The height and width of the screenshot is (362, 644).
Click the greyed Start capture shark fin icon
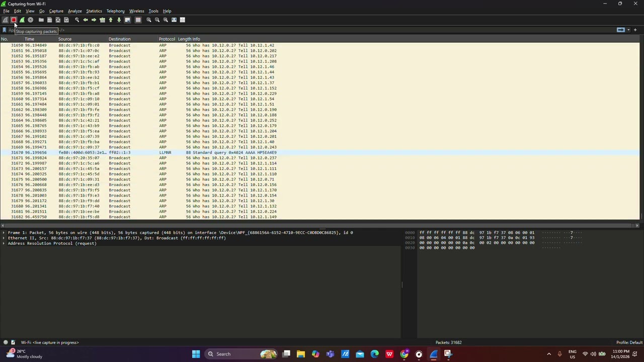(x=5, y=20)
